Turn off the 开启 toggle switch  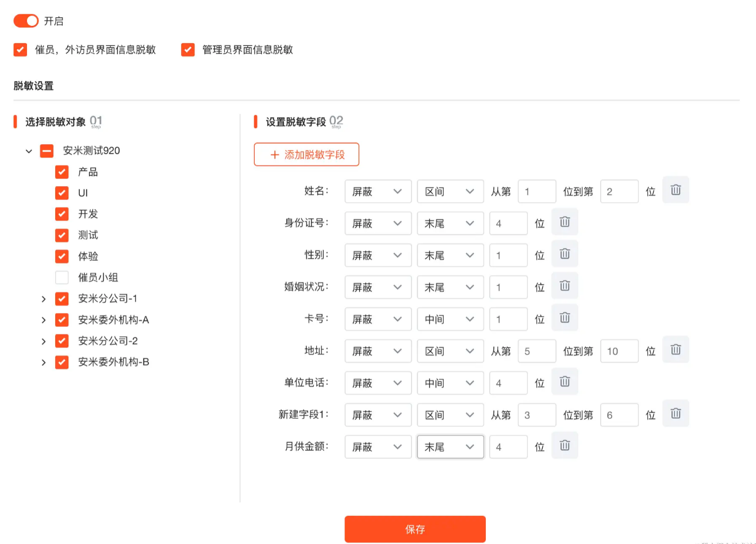tap(26, 21)
